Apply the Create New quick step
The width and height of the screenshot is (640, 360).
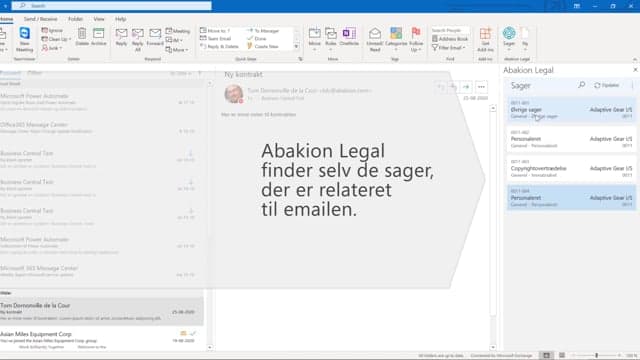[262, 47]
